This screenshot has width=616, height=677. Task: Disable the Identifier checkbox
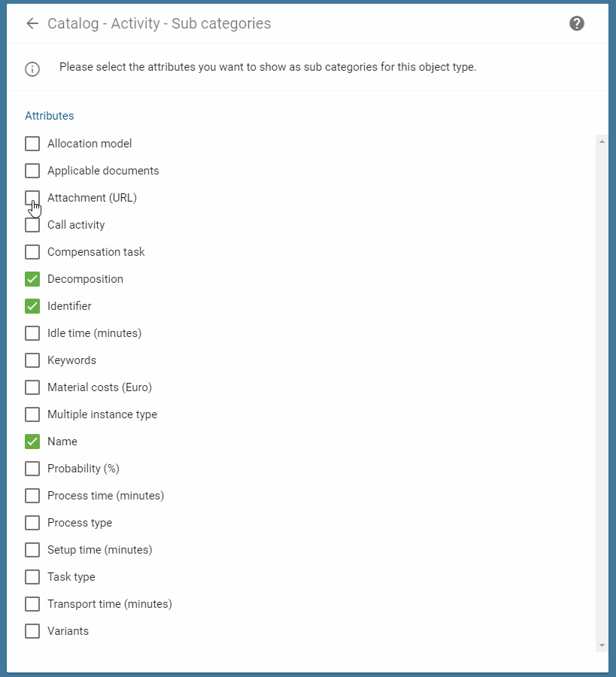pyautogui.click(x=32, y=305)
